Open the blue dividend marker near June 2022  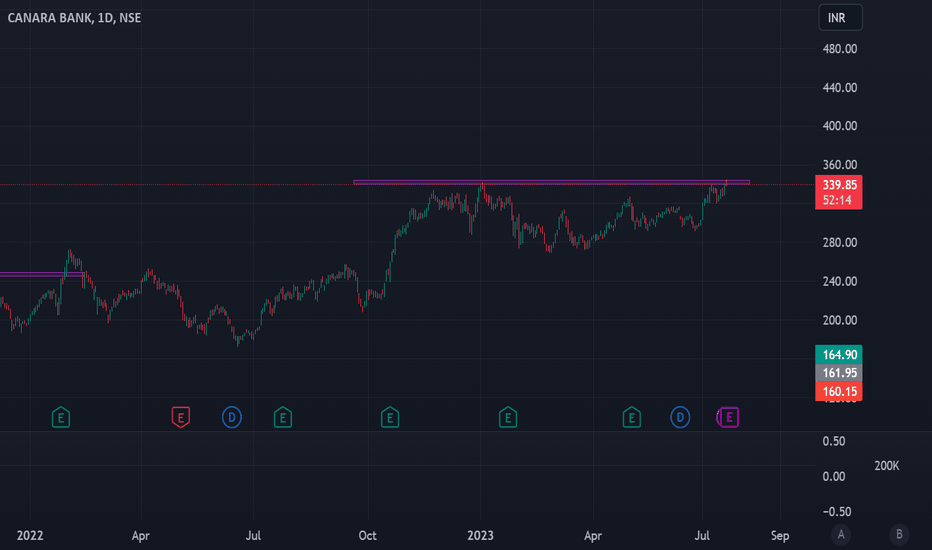tap(232, 417)
